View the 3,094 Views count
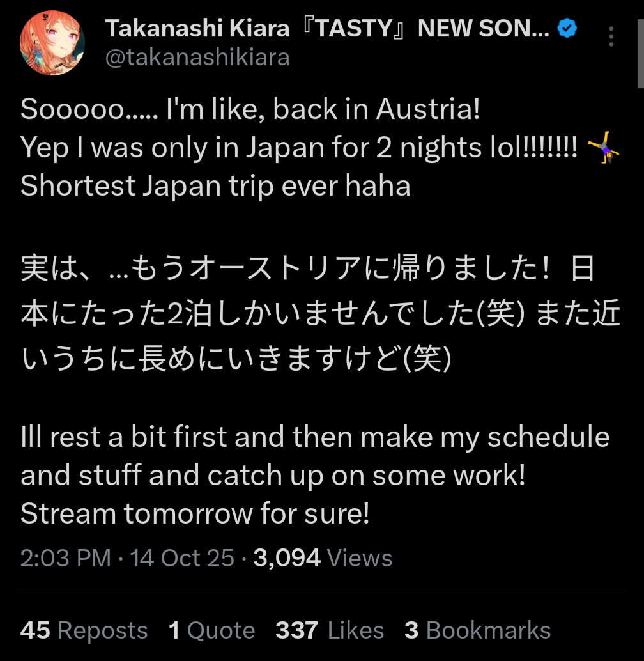The image size is (644, 661). [323, 558]
